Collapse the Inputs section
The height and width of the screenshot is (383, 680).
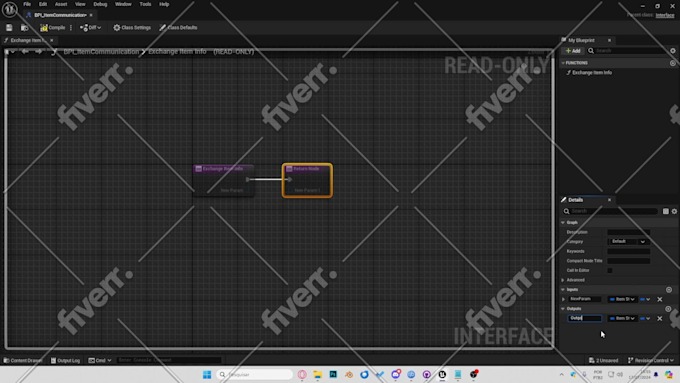click(x=563, y=289)
